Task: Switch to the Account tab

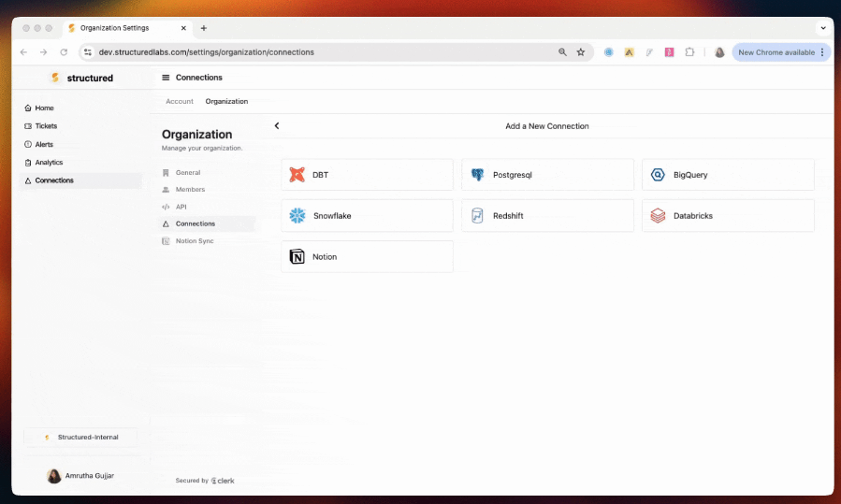Action: pos(179,101)
